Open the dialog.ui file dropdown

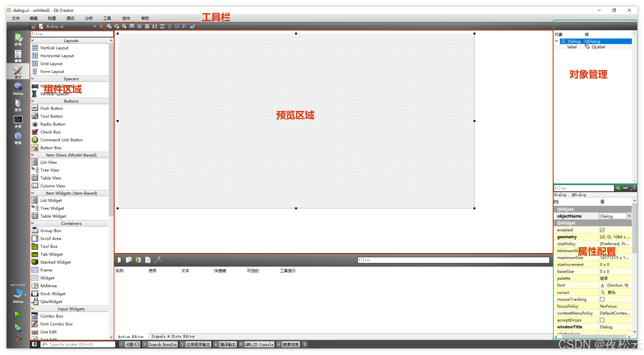pyautogui.click(x=94, y=26)
